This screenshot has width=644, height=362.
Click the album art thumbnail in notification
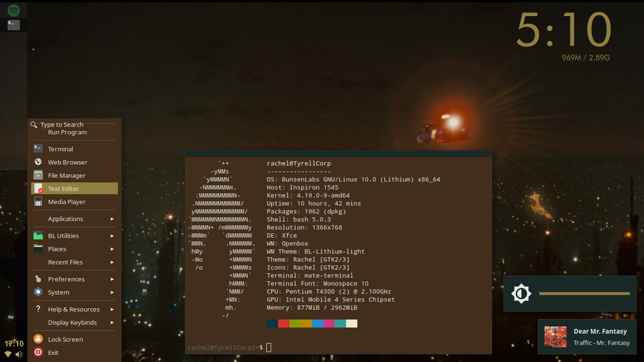[555, 337]
